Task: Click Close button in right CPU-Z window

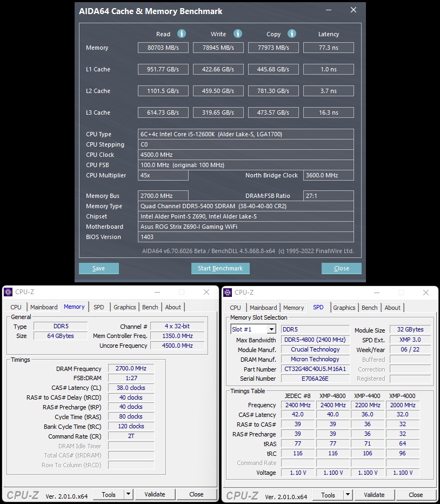Action: [x=416, y=495]
